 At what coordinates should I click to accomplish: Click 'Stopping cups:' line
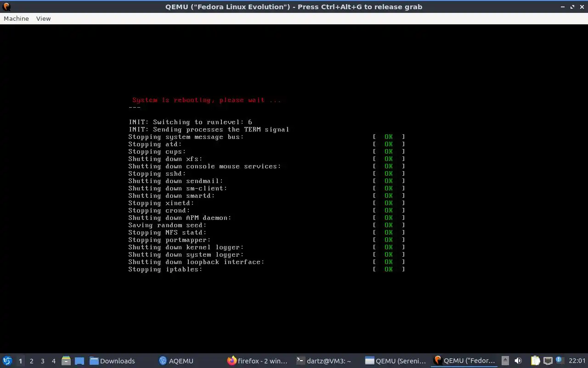pyautogui.click(x=157, y=151)
